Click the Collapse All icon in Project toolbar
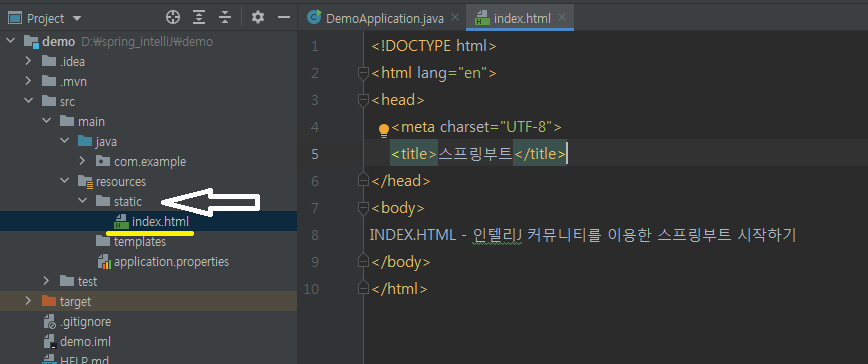The width and height of the screenshot is (868, 364). tap(224, 18)
